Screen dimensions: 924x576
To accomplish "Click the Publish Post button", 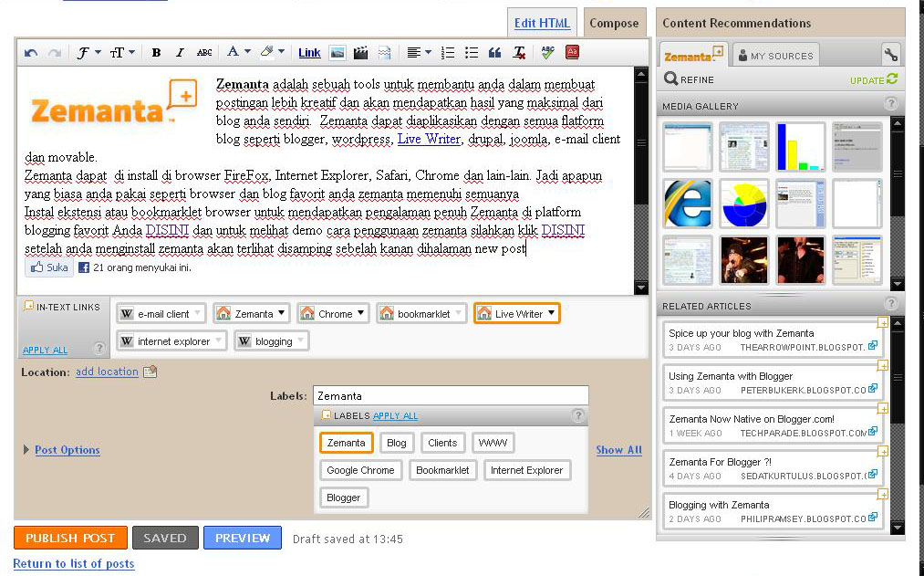I will (70, 538).
